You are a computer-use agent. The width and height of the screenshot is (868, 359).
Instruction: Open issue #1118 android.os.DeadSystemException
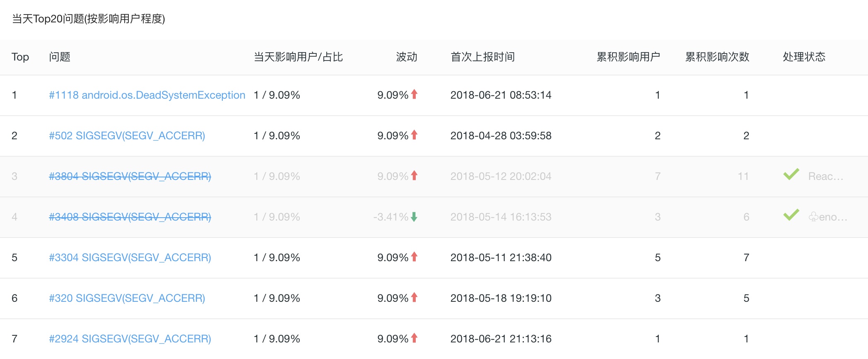click(147, 95)
